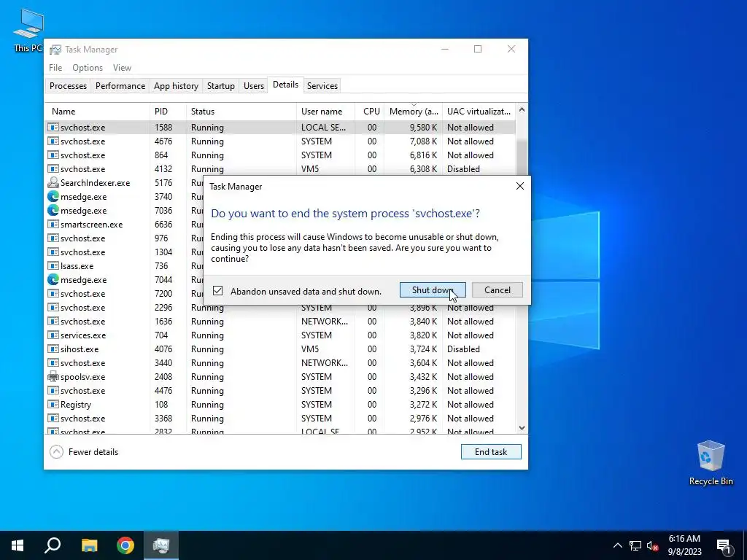Show hidden system tray icons
This screenshot has width=747, height=560.
[617, 545]
